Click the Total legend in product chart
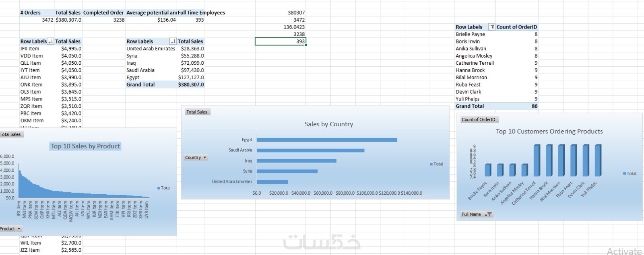644x255 pixels. point(164,188)
